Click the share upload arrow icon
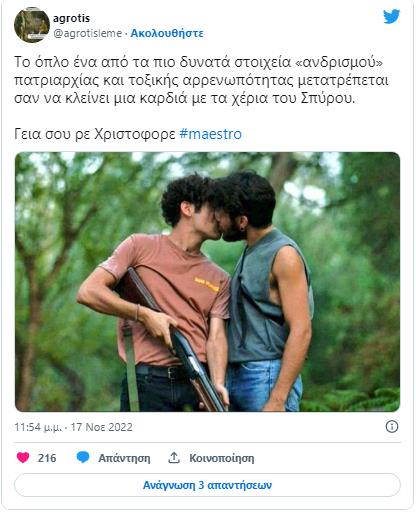416x516 pixels. (174, 458)
